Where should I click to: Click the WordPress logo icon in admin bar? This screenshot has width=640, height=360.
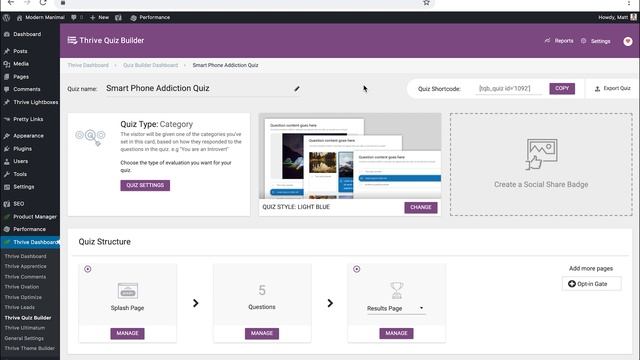[x=6, y=18]
